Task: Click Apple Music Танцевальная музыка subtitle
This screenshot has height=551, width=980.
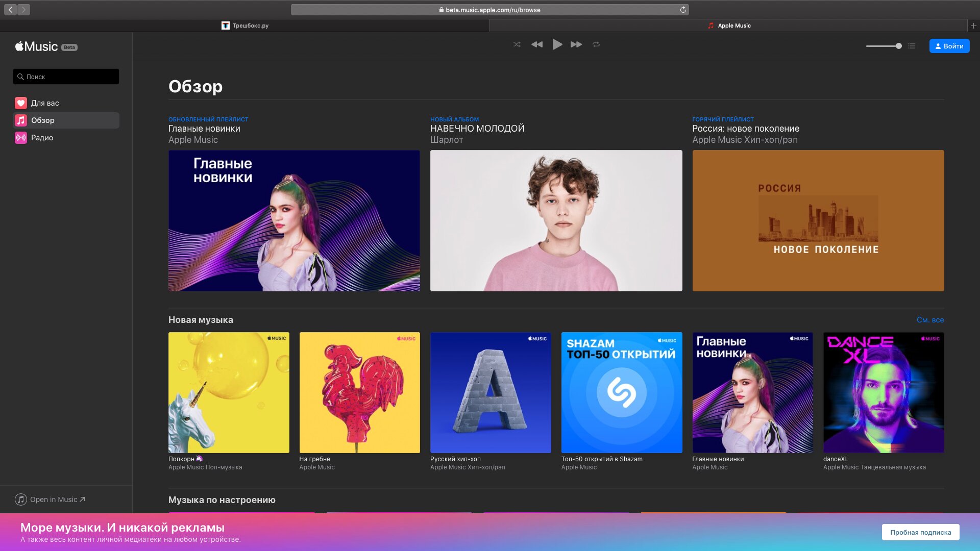Action: pyautogui.click(x=874, y=467)
